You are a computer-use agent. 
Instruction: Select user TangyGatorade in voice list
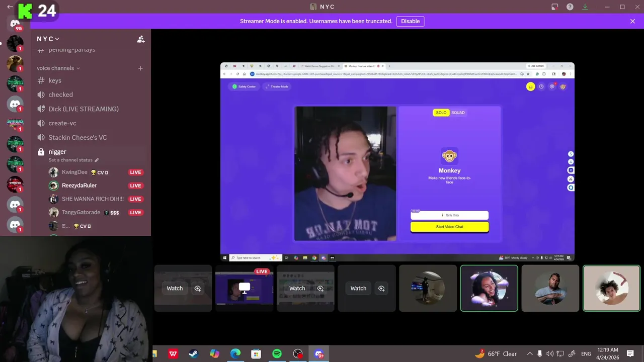coord(81,212)
